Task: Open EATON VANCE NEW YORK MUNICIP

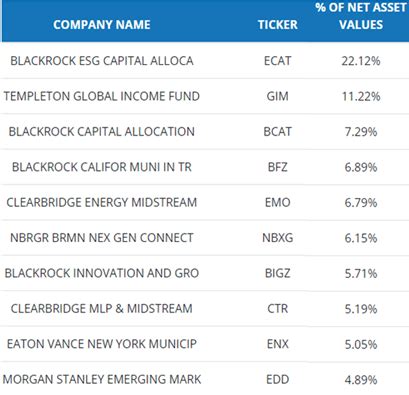Action: coord(102,344)
